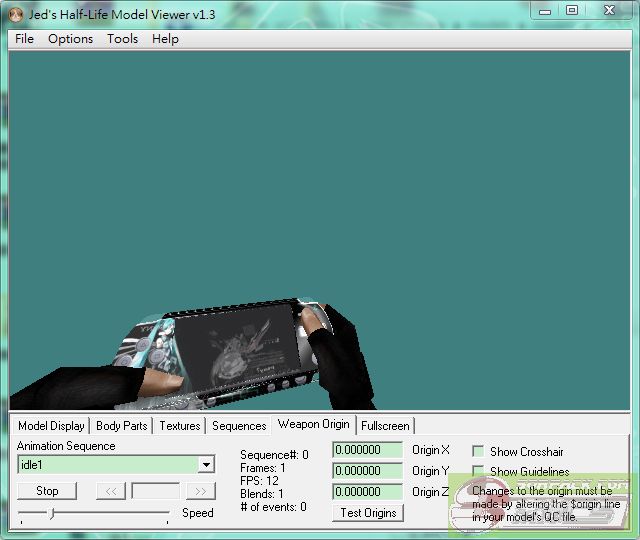
Task: Close the Model Viewer window
Action: coord(609,10)
